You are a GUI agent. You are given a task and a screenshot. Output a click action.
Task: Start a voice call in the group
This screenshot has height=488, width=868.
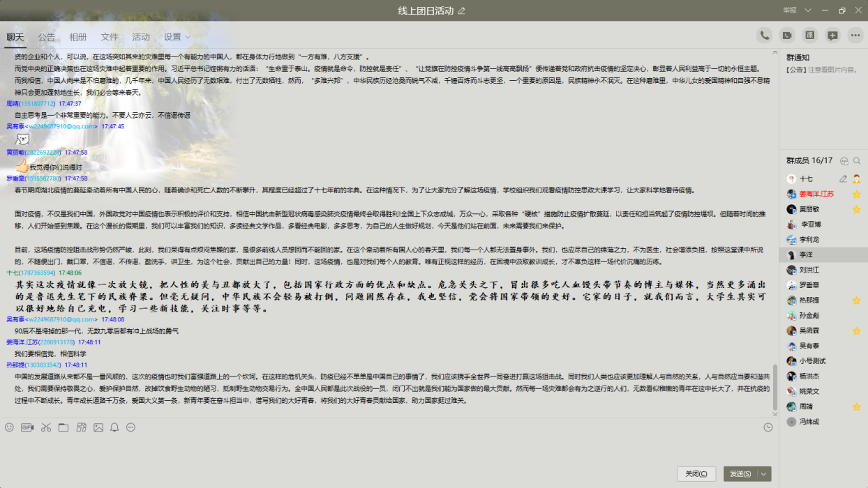(x=765, y=36)
